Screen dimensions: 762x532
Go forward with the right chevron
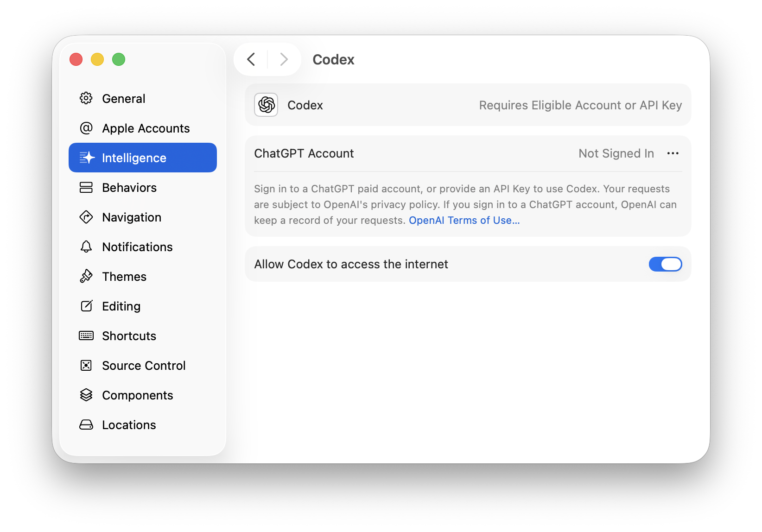pyautogui.click(x=284, y=59)
